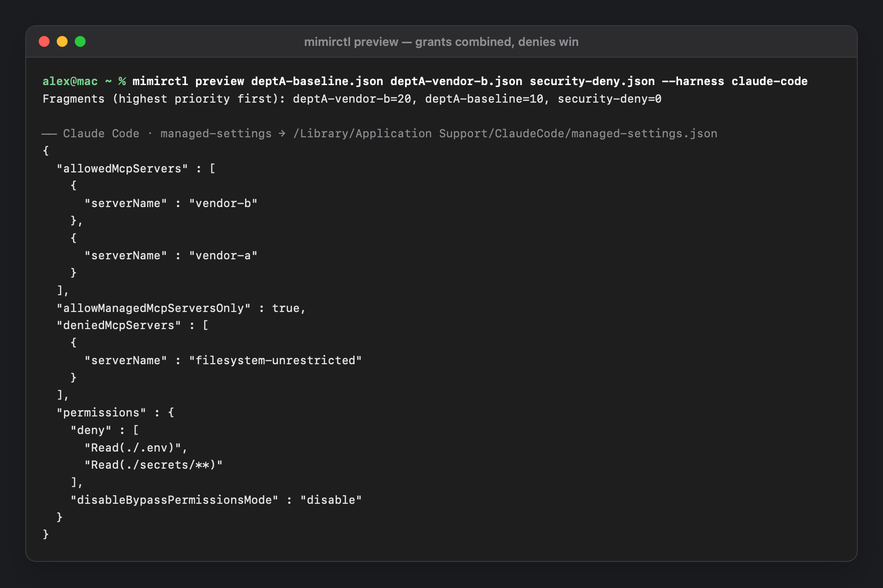Click 'security-deny=0' in fragments line
Image resolution: width=883 pixels, height=588 pixels.
(610, 99)
